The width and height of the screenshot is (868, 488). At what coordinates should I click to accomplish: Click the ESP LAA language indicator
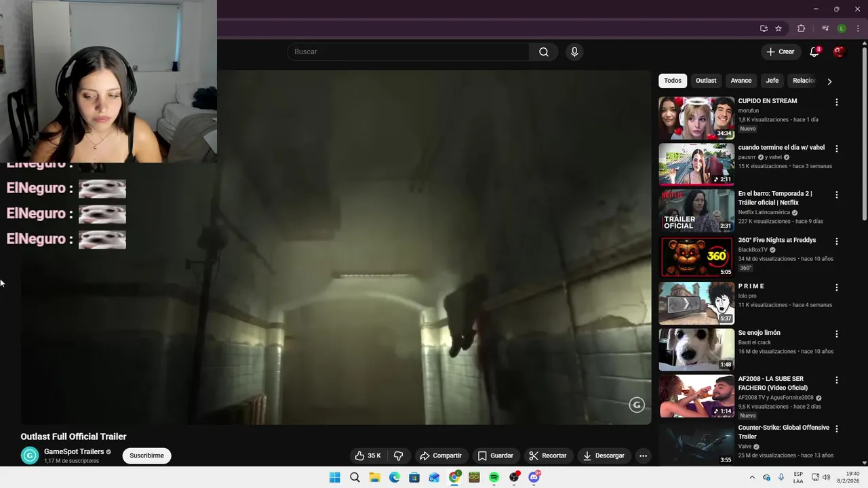point(798,477)
